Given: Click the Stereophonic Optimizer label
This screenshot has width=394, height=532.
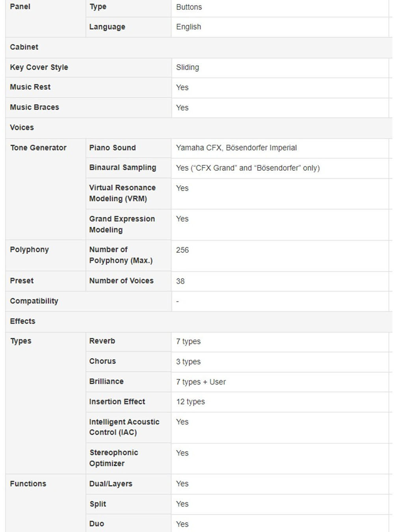Looking at the screenshot, I should pyautogui.click(x=113, y=458).
